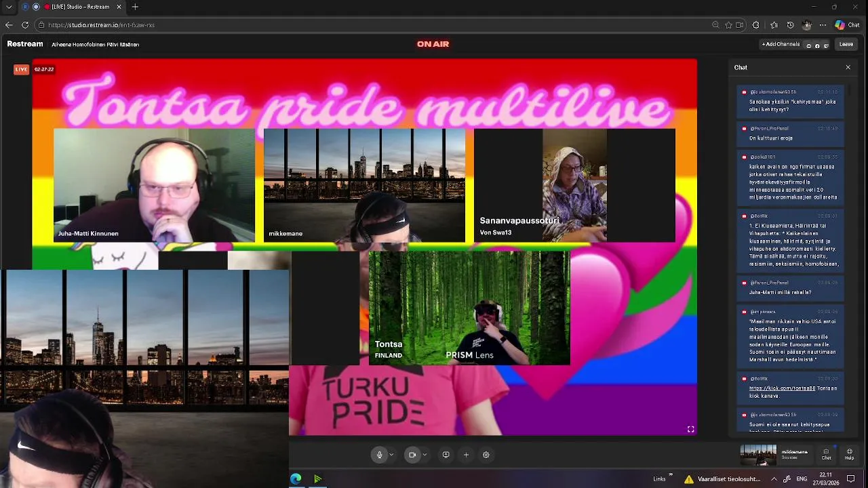Click the red LIVE badge
This screenshot has height=488, width=868.
21,69
